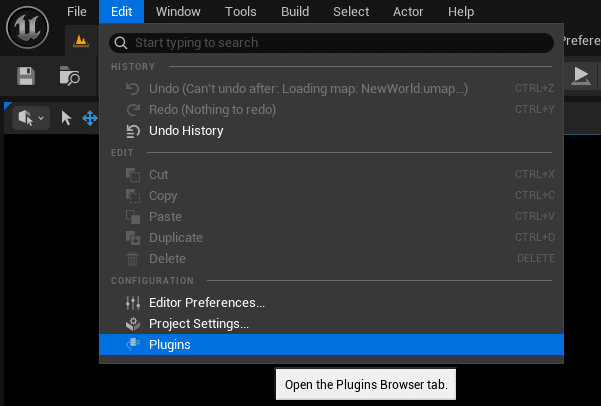This screenshot has height=406, width=601.
Task: Choose the Translate move tool
Action: click(x=90, y=118)
